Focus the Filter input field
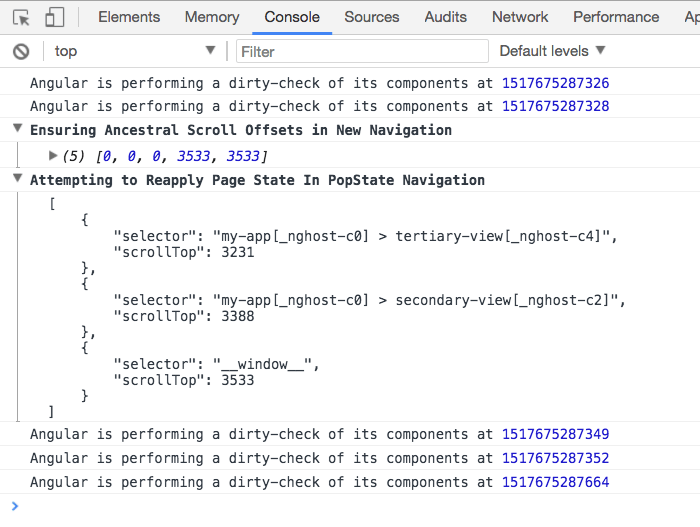 click(362, 51)
